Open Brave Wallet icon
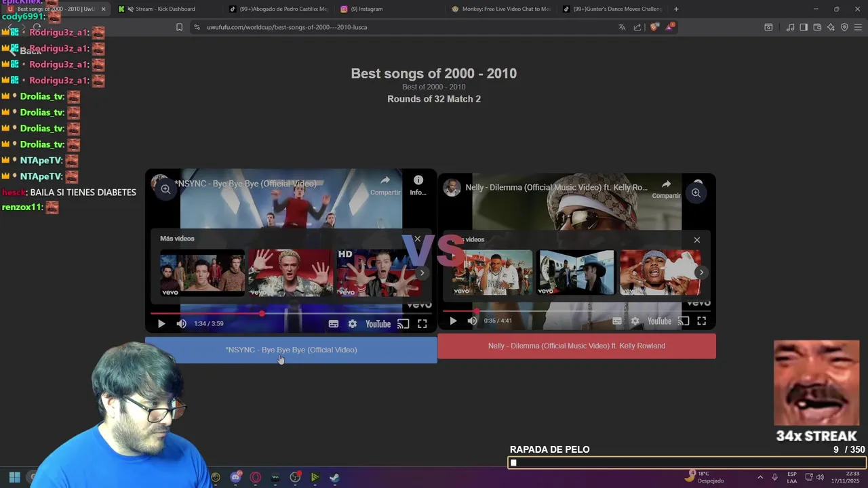This screenshot has width=868, height=488. click(817, 27)
